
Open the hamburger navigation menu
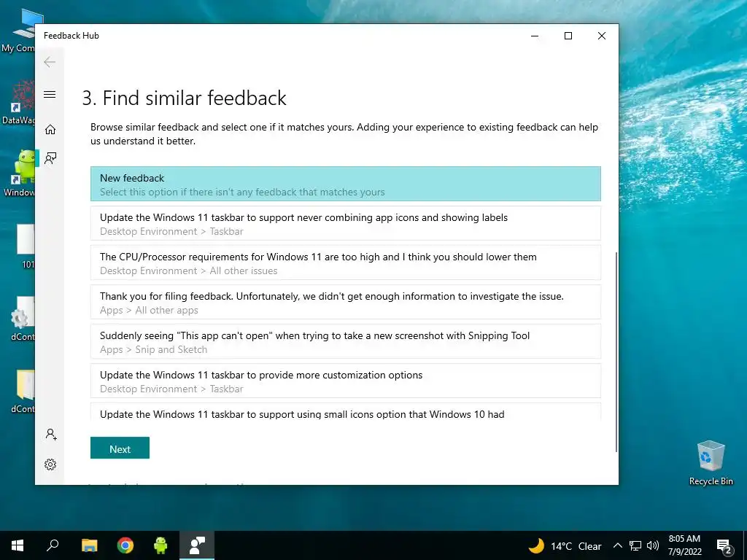(50, 94)
